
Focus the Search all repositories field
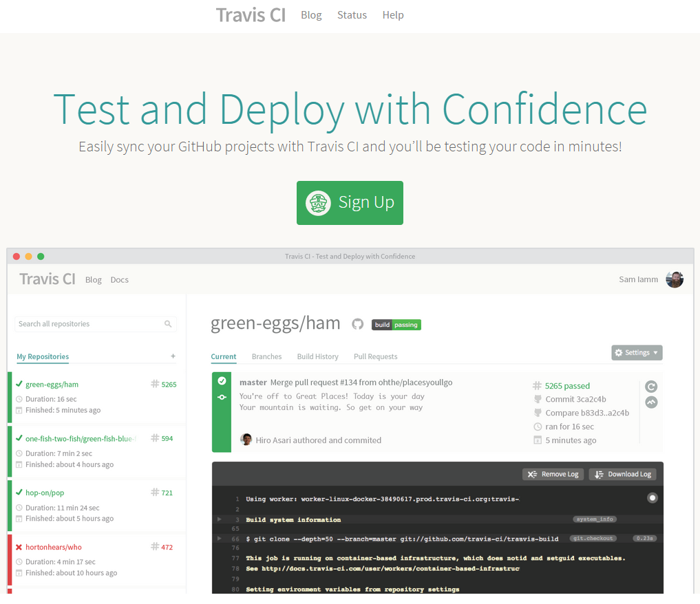coord(96,324)
